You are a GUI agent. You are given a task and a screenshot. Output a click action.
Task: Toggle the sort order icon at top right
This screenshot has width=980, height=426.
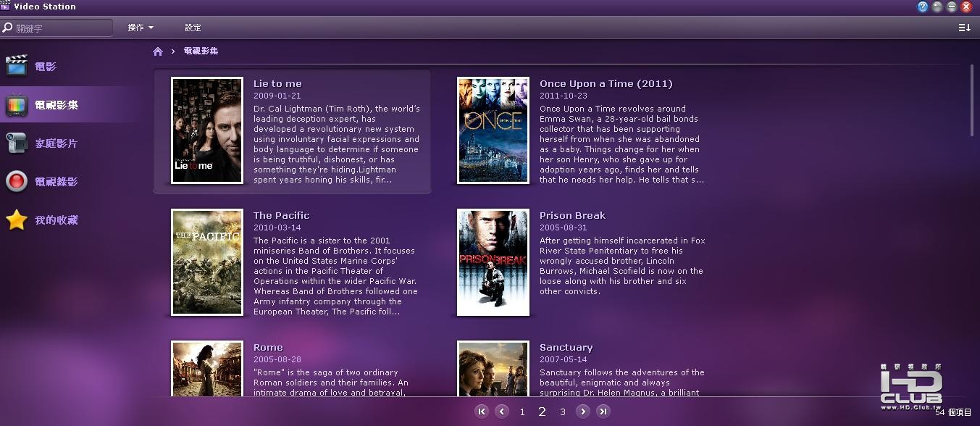coord(964,28)
